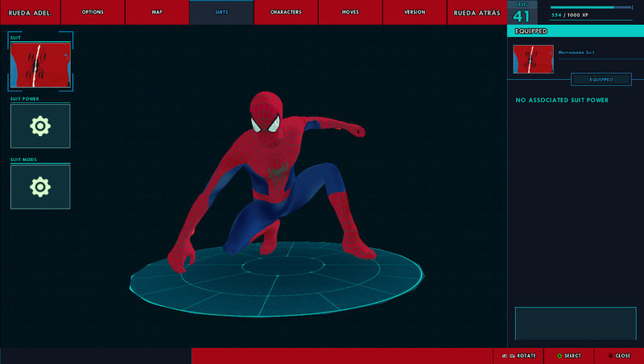
Task: Click the 'Homemade Suit' name label
Action: 576,52
